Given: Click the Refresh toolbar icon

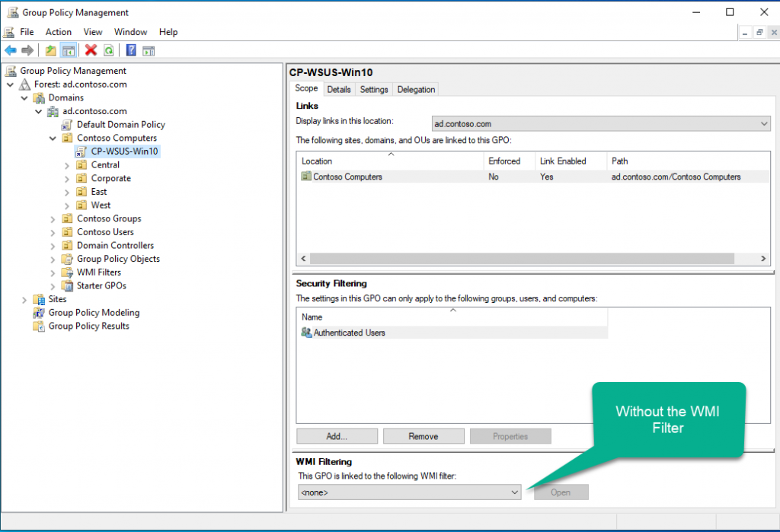Looking at the screenshot, I should click(x=109, y=50).
